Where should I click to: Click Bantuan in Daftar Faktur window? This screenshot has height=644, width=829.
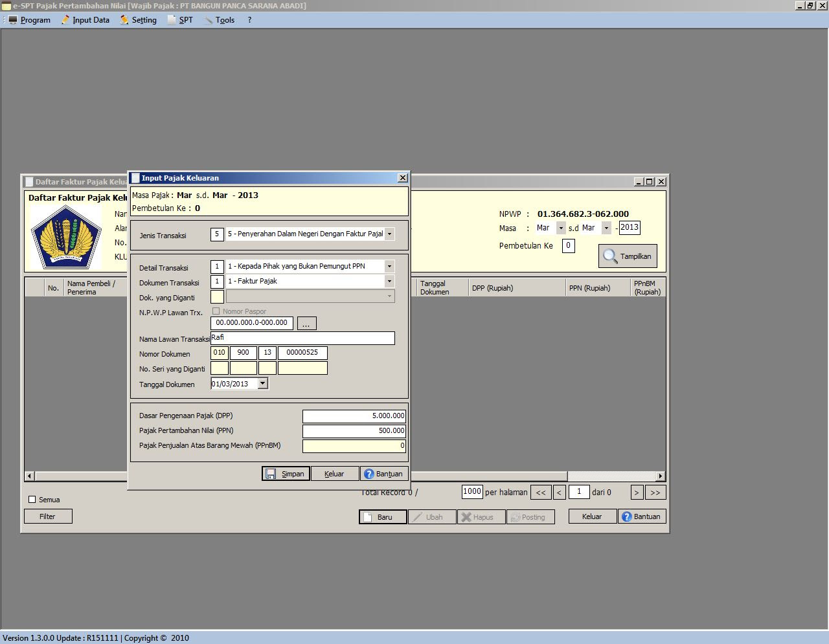(x=642, y=516)
